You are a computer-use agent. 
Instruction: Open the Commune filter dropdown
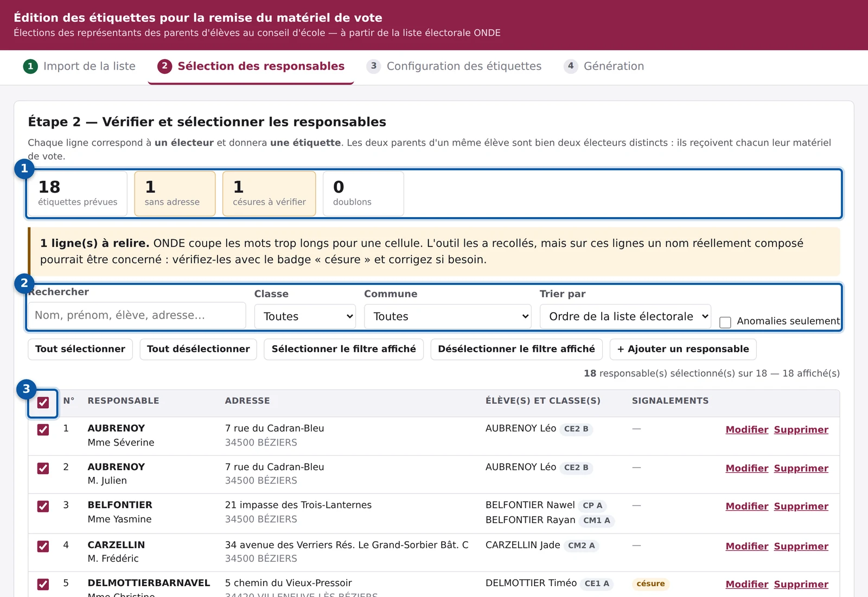[448, 316]
